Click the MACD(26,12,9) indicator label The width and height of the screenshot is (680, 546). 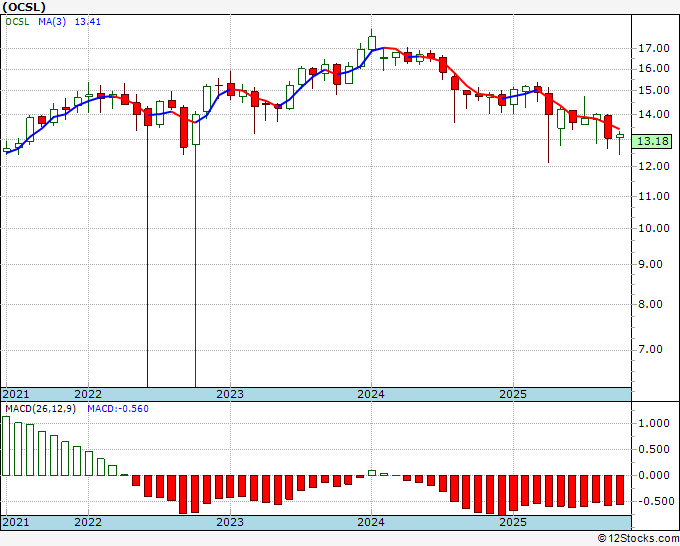point(40,409)
